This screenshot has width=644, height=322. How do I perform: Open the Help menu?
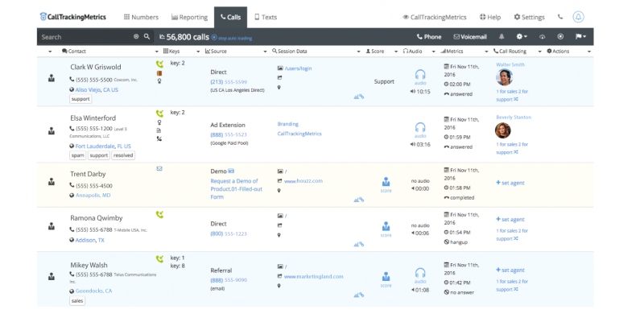(490, 17)
